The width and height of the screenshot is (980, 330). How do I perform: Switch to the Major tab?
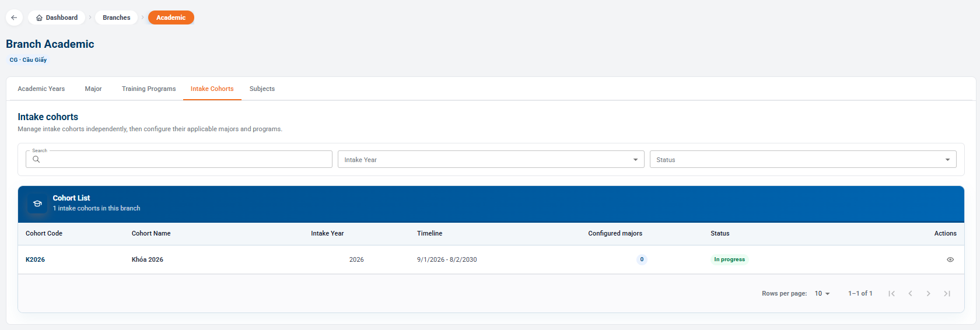93,89
